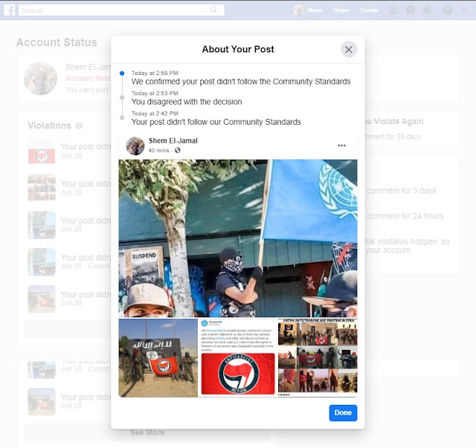Open the help question mark icon
This screenshot has width=476, height=448.
(x=448, y=10)
